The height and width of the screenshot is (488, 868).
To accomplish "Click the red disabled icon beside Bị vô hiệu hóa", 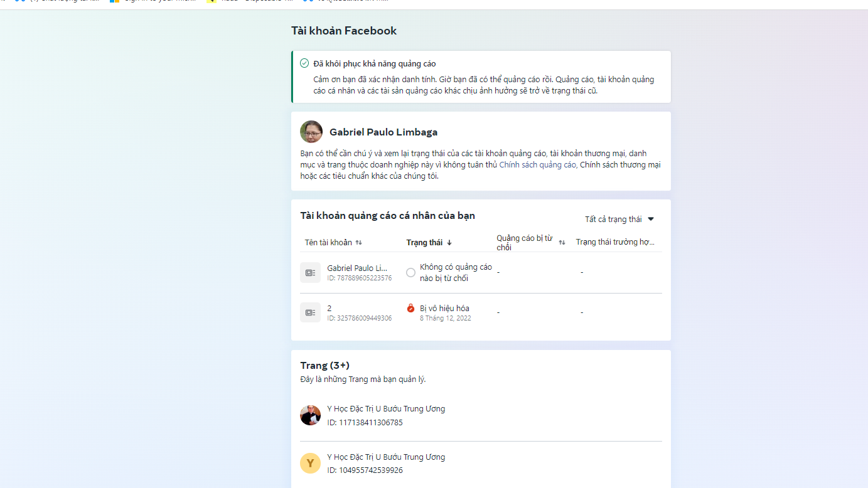I will (410, 308).
